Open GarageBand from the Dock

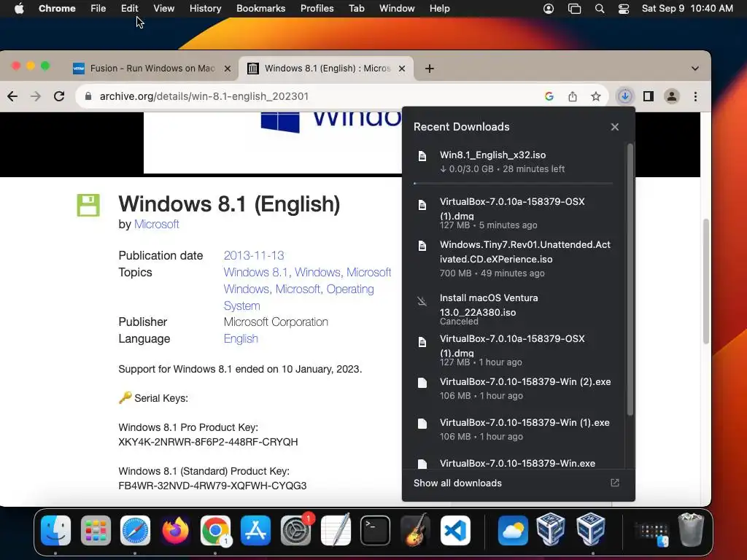point(415,531)
